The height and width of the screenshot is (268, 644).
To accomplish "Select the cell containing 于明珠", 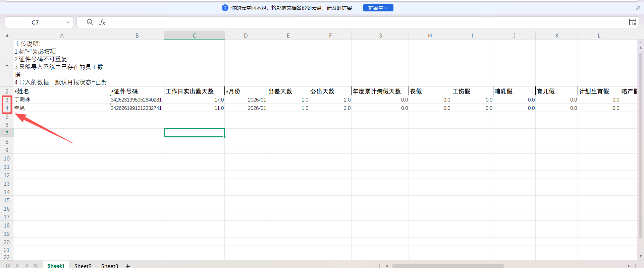I will click(x=61, y=99).
